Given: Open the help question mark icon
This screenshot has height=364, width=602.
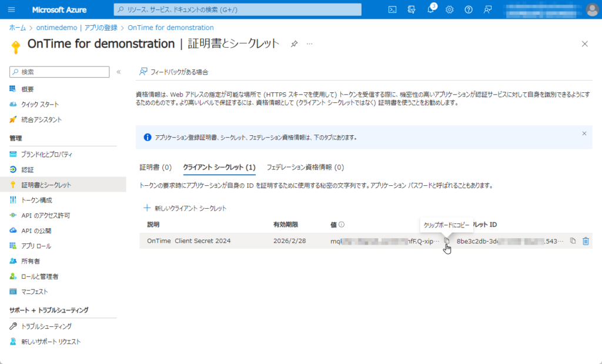Looking at the screenshot, I should tap(469, 9).
